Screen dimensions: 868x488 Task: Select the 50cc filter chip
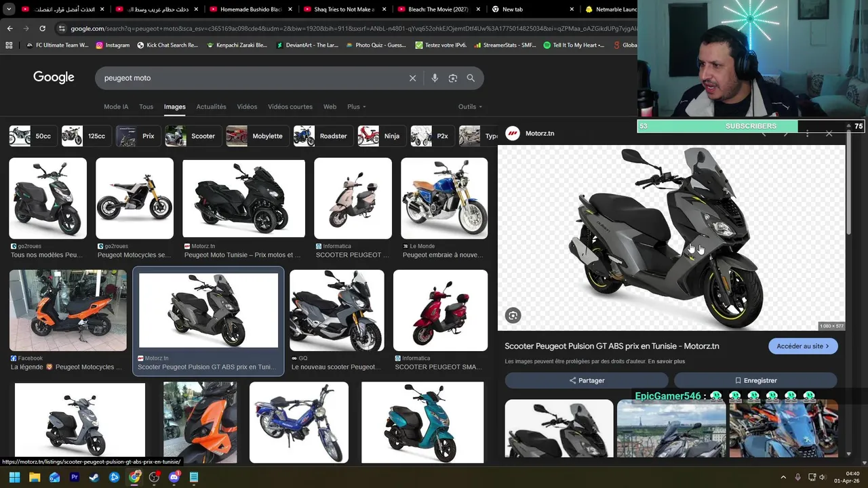(32, 136)
